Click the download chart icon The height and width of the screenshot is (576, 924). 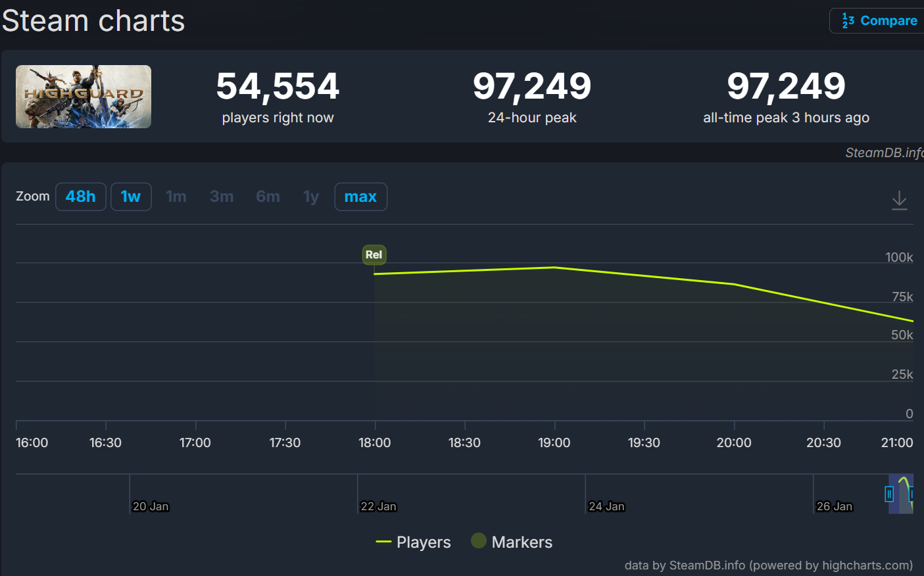(899, 200)
